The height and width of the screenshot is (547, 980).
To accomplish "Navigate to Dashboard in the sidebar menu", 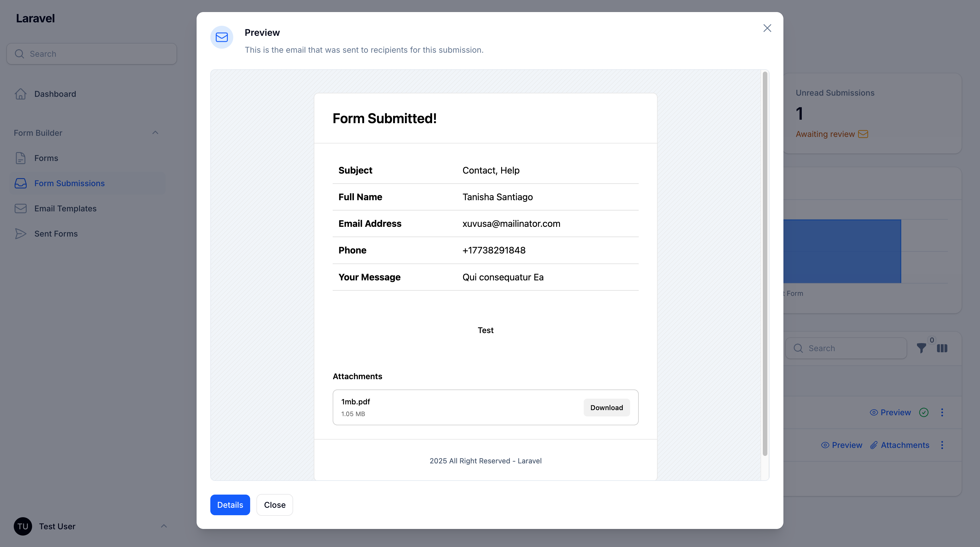I will 55,94.
